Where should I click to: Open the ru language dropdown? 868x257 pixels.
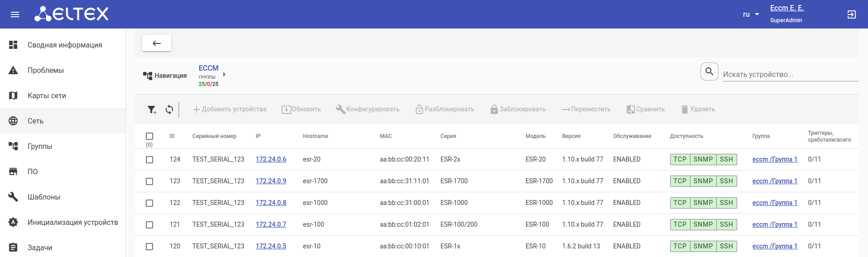point(751,14)
